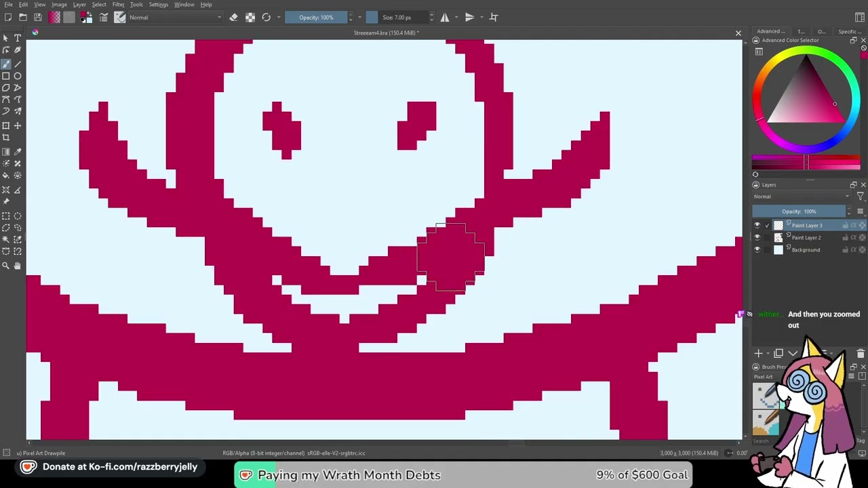Screen dimensions: 868x488
Task: Open layer filter funnel menu
Action: (x=860, y=197)
